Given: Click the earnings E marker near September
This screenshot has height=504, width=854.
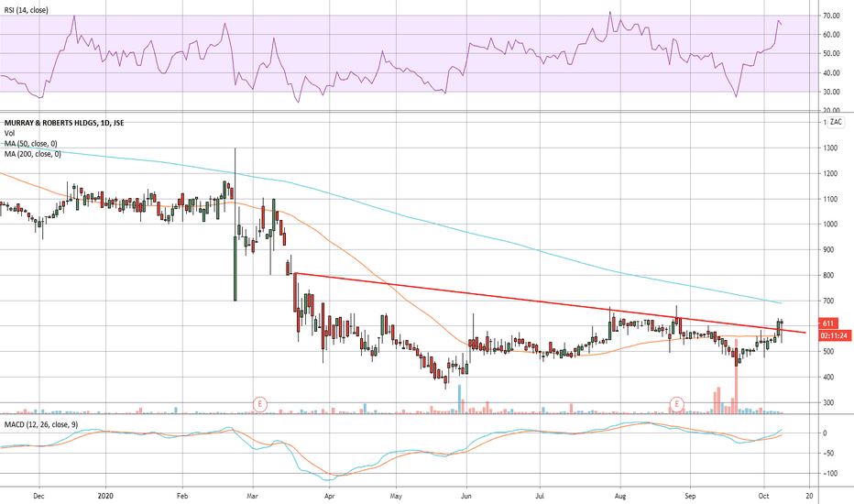Looking at the screenshot, I should pos(676,404).
